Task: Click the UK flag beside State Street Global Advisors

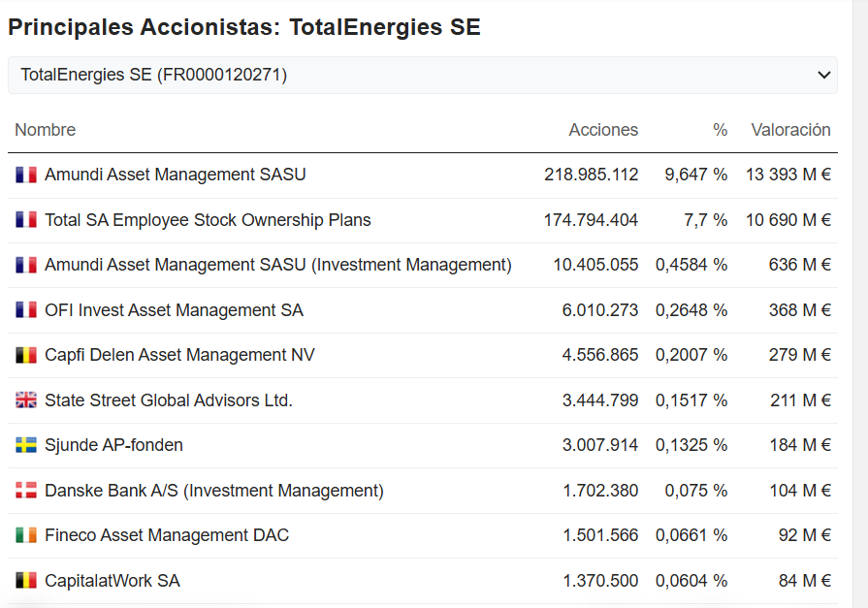Action: tap(26, 400)
